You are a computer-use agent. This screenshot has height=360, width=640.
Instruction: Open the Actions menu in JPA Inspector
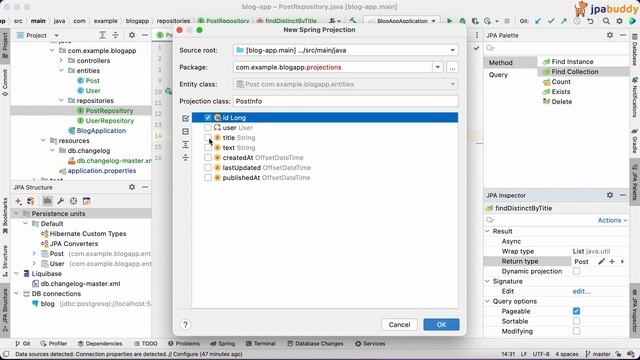pyautogui.click(x=612, y=220)
